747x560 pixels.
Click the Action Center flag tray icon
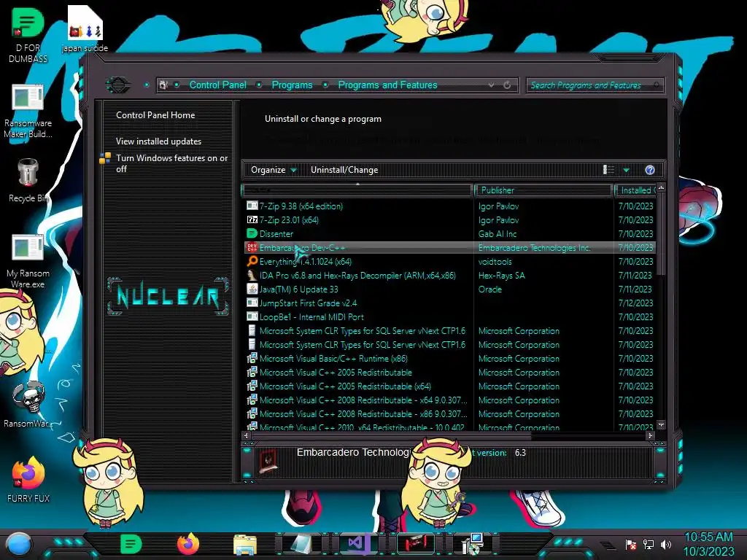[x=631, y=544]
